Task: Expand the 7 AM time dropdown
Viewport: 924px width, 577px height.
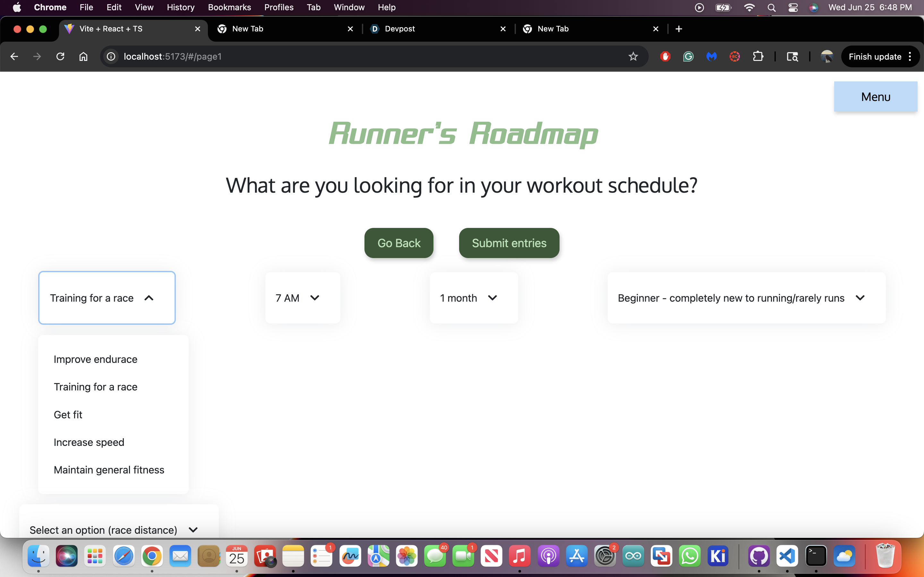Action: pos(303,298)
